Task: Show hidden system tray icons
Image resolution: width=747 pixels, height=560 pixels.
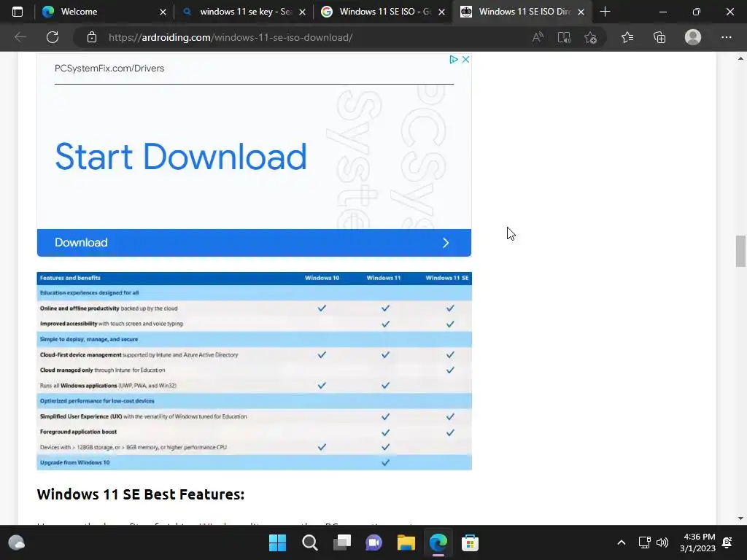Action: click(622, 542)
